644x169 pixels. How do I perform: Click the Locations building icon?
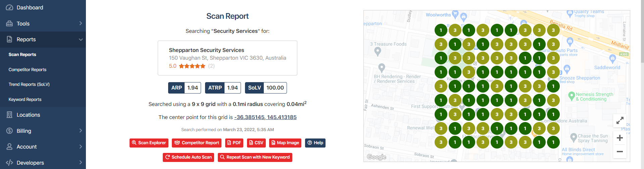(x=9, y=115)
